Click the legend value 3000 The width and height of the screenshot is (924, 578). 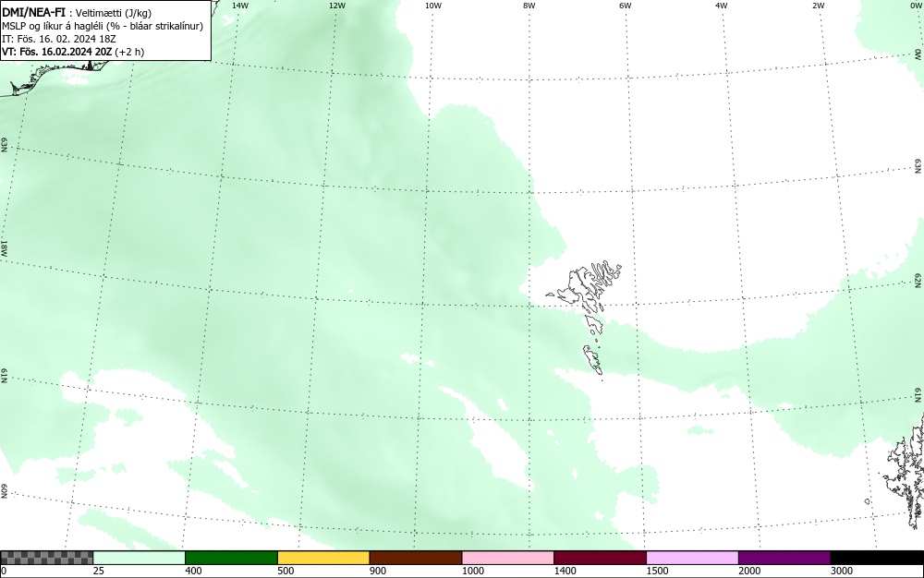pos(842,571)
